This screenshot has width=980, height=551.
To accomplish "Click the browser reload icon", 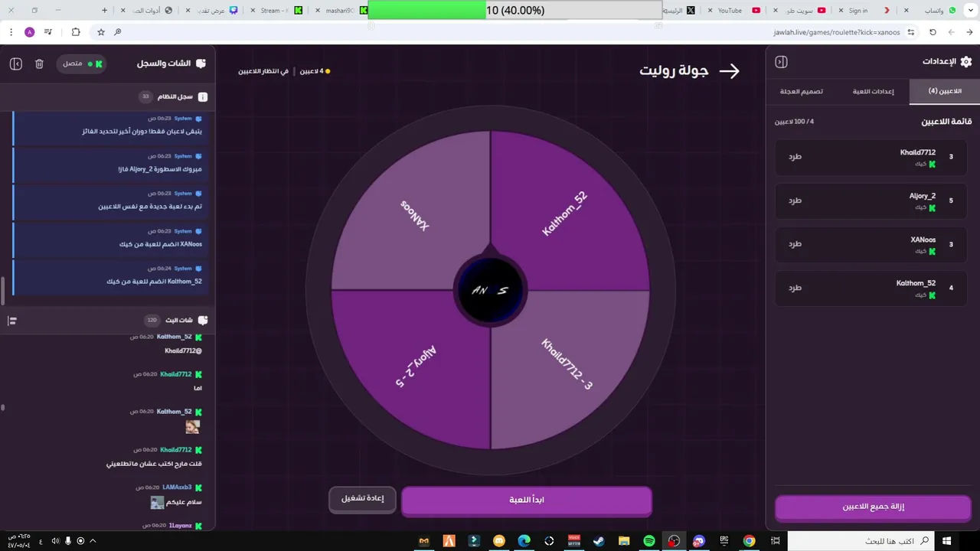I will tap(933, 32).
